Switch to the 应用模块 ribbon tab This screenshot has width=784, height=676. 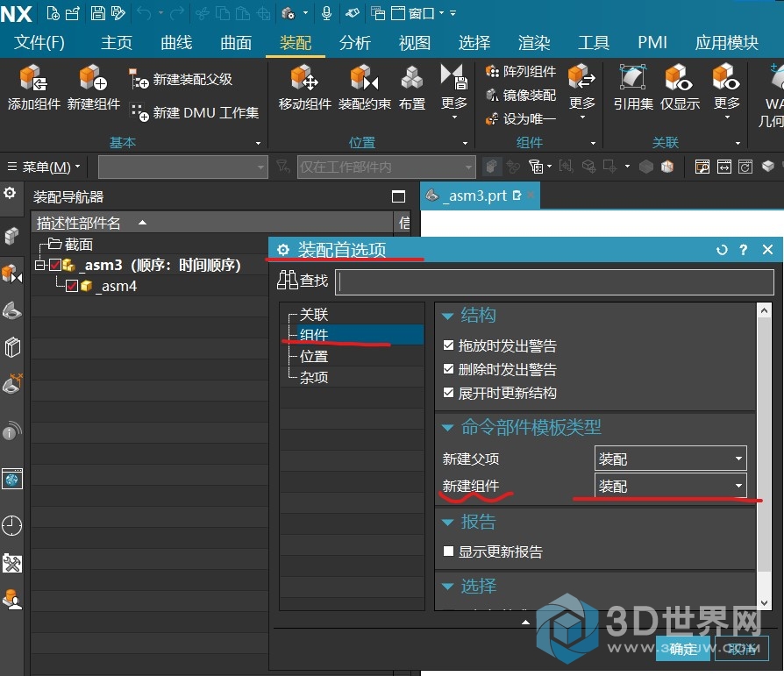[x=726, y=42]
